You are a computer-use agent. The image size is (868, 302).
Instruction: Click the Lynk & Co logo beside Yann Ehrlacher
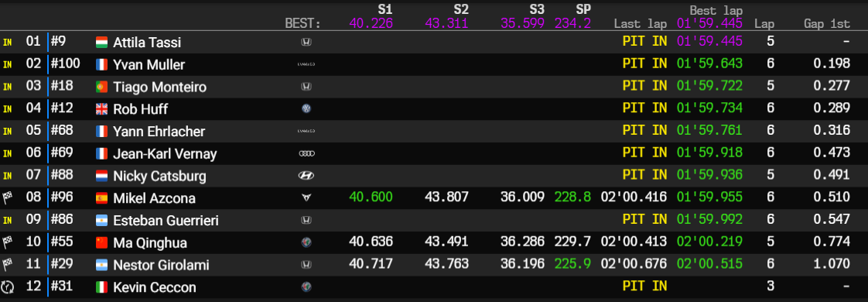tap(306, 132)
